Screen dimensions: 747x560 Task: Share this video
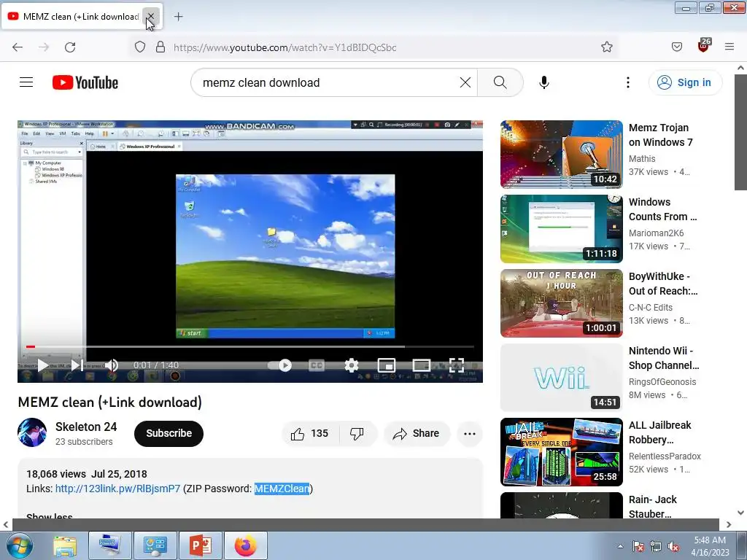click(416, 433)
